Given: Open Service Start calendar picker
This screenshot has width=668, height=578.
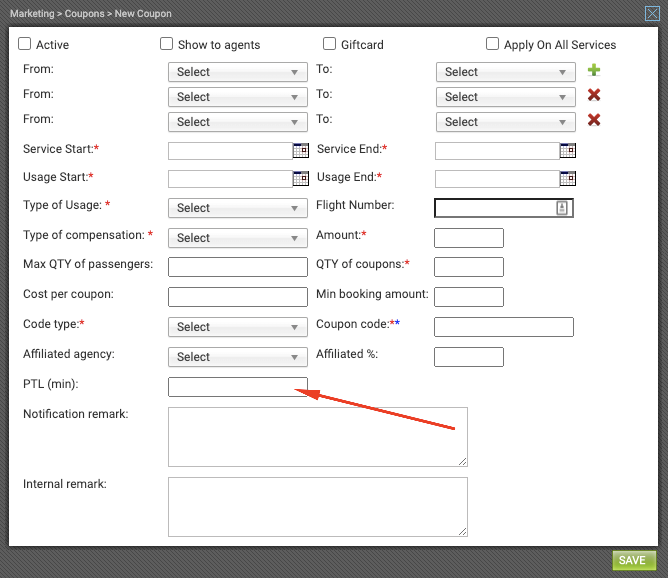Looking at the screenshot, I should coord(301,150).
